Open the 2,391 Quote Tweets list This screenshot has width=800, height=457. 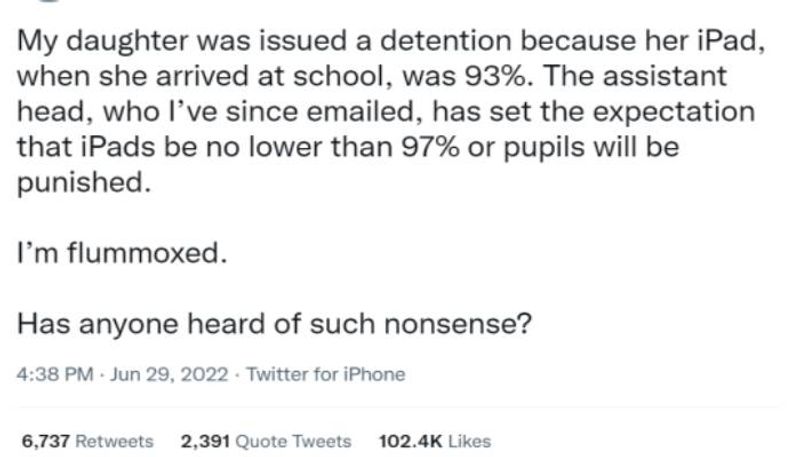pyautogui.click(x=265, y=441)
